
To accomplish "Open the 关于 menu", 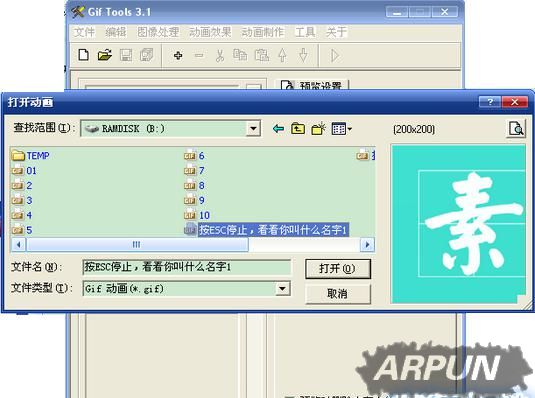I will click(x=336, y=32).
